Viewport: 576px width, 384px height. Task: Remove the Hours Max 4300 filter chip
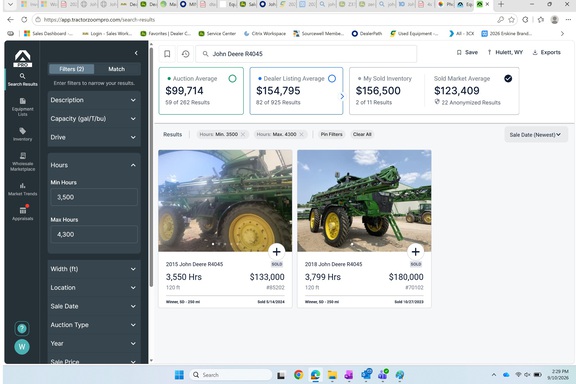pos(302,134)
